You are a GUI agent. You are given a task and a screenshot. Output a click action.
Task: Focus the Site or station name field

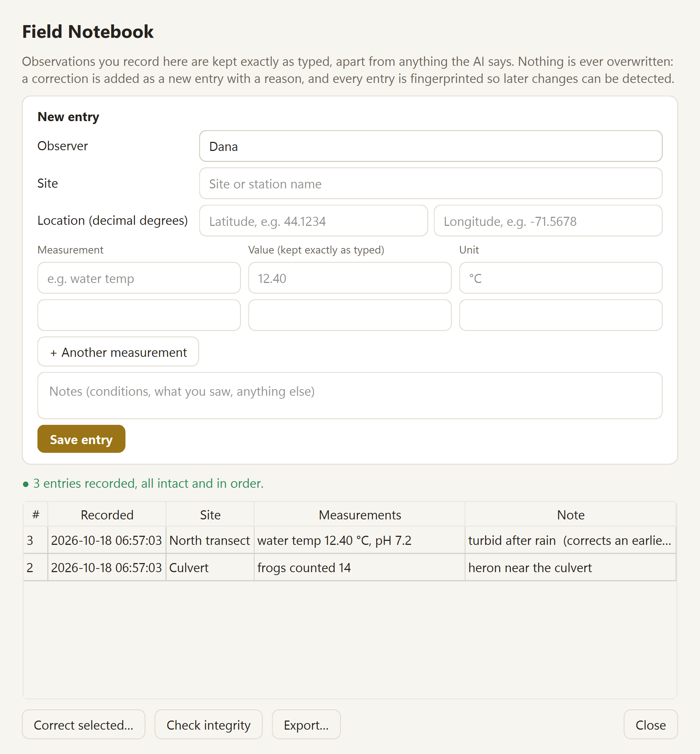[431, 184]
